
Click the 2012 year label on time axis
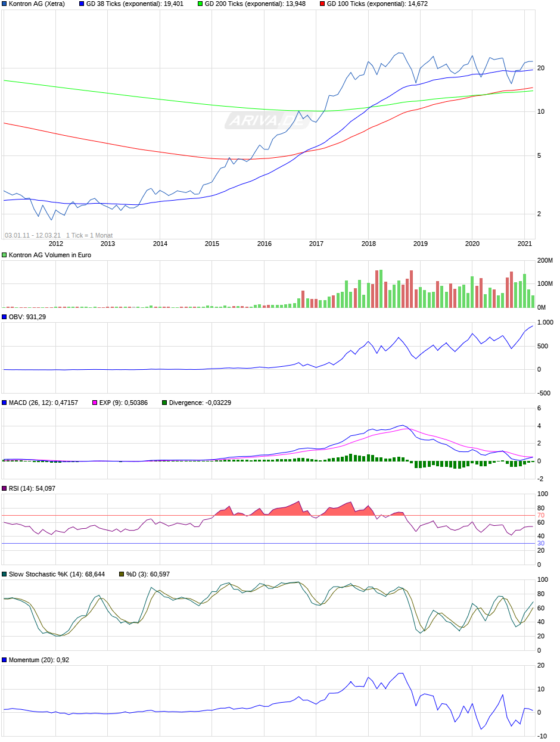pyautogui.click(x=55, y=244)
